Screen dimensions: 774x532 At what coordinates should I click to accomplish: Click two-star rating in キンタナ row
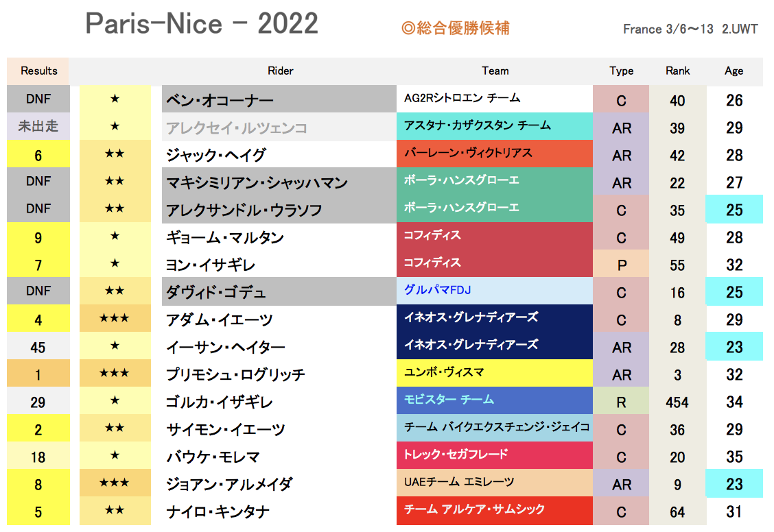point(115,510)
